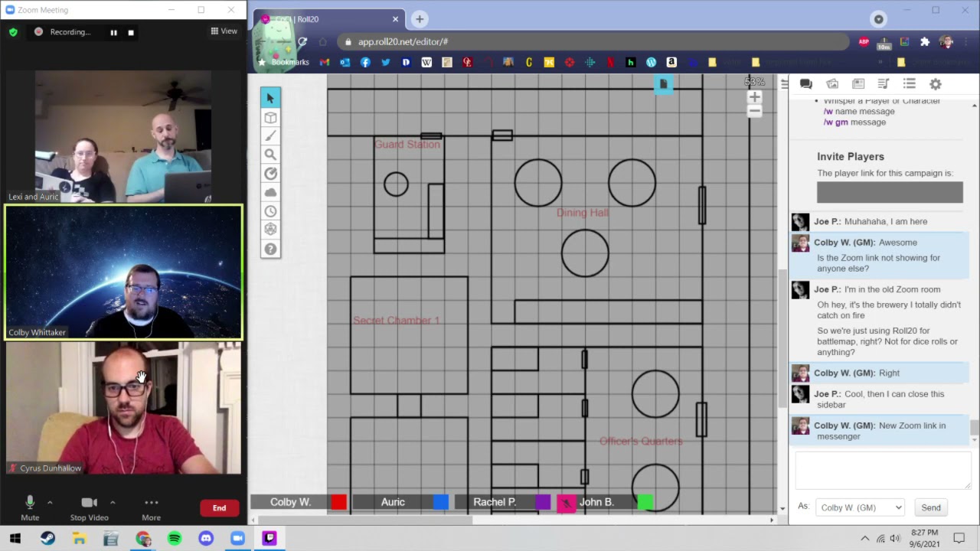Expand Zoom video options arrow
980x551 pixels.
tap(113, 503)
